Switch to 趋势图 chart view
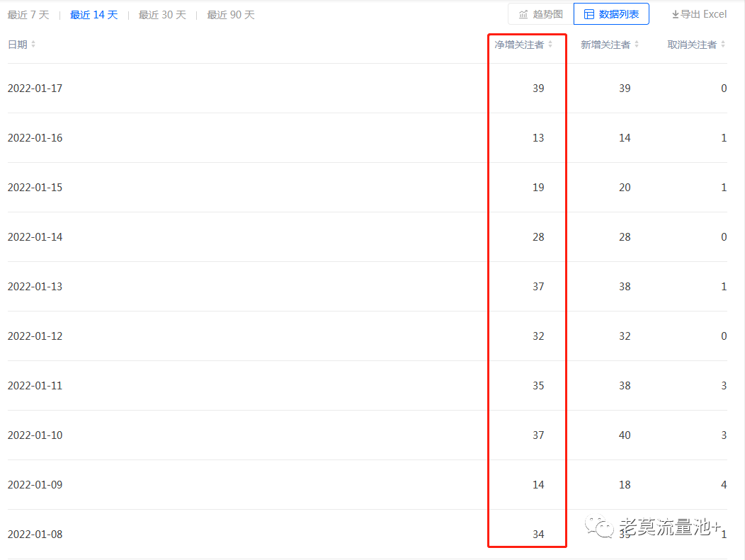745x560 pixels. 540,14
